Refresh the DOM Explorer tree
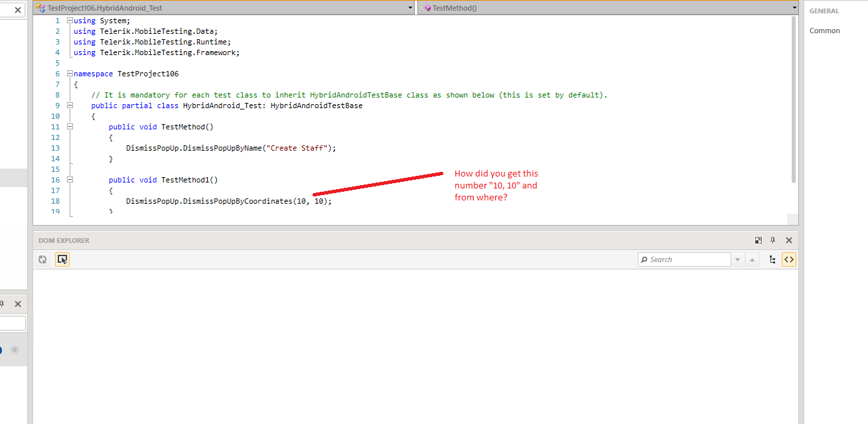868x430 pixels. click(x=42, y=260)
